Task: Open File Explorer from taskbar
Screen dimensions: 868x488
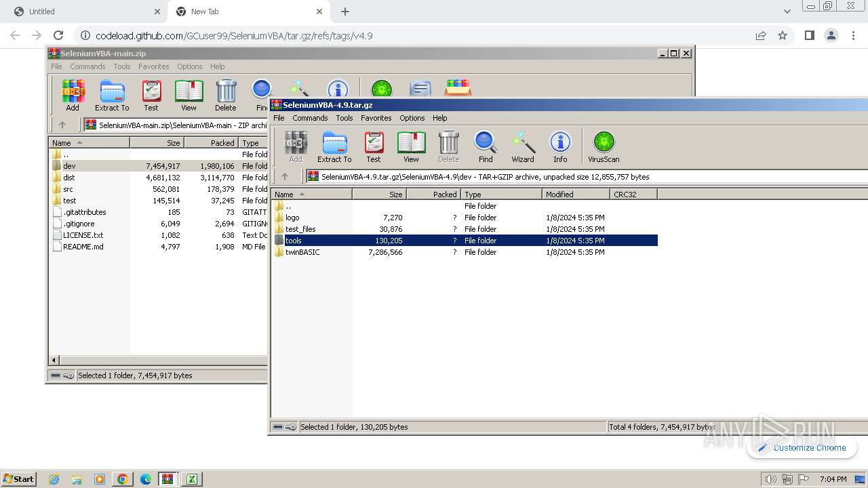Action: (77, 479)
